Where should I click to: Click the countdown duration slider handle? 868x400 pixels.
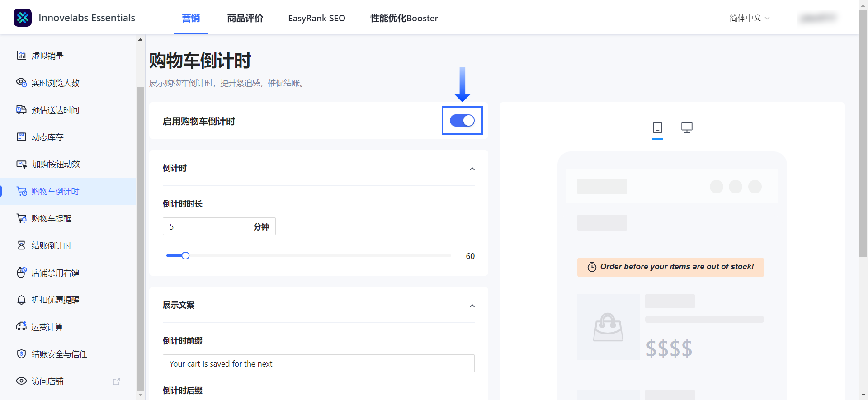185,256
